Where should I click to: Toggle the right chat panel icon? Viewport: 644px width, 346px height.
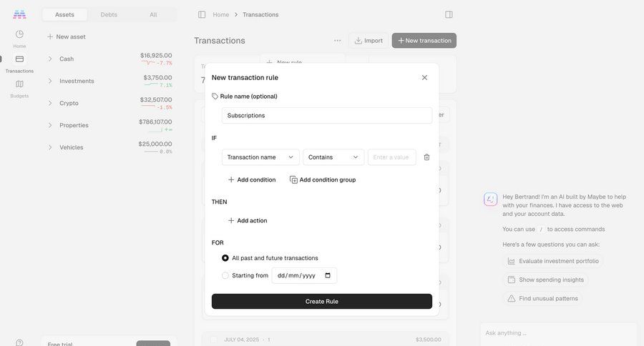[449, 14]
